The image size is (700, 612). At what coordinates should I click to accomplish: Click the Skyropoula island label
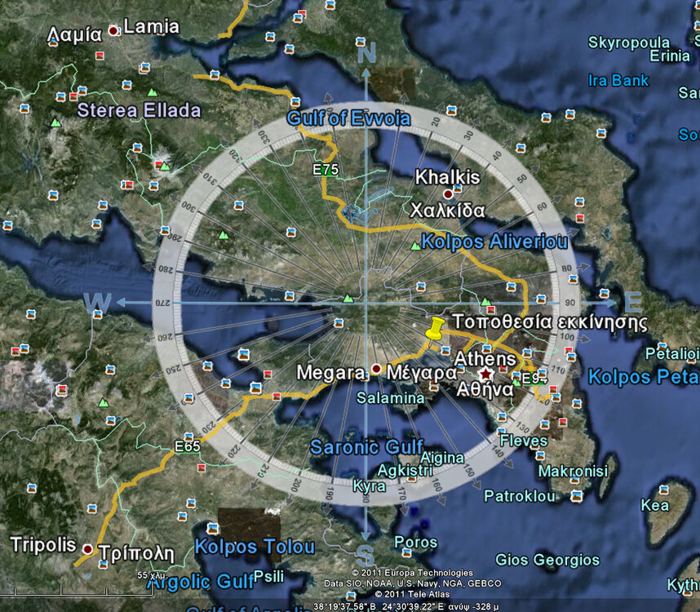(629, 42)
